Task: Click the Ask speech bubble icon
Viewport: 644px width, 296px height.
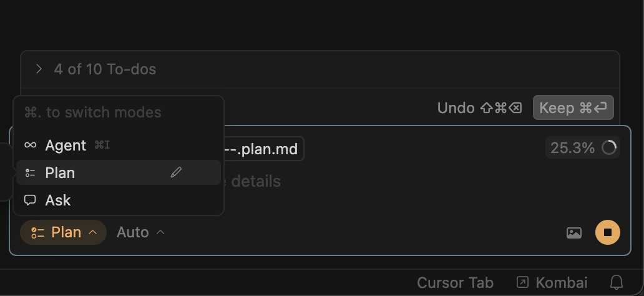Action: 30,200
